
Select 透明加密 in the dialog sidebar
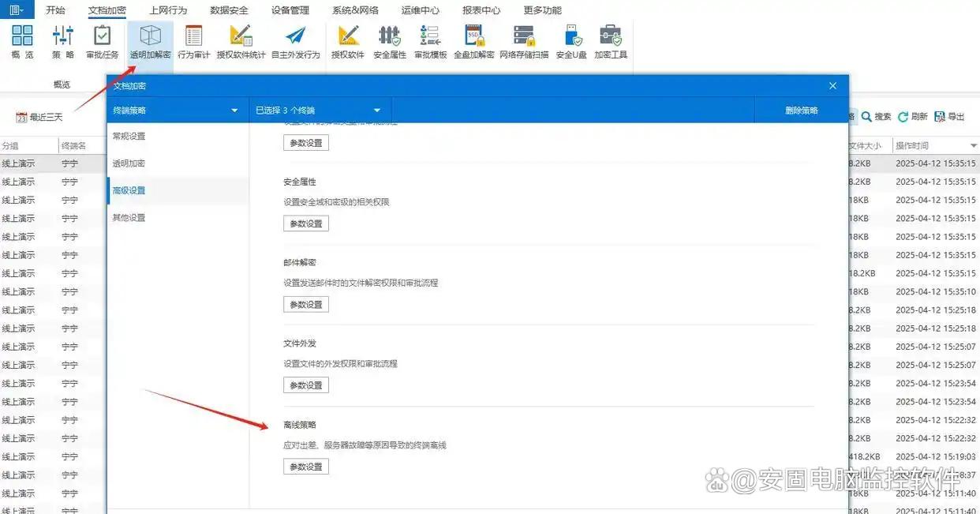click(129, 163)
